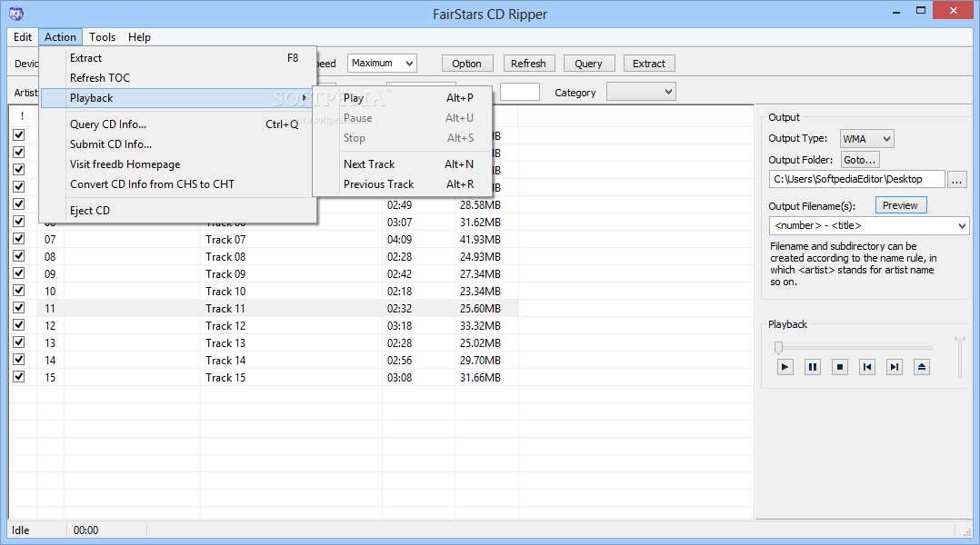
Task: Click the '33.32MB' size cell
Action: coord(480,326)
